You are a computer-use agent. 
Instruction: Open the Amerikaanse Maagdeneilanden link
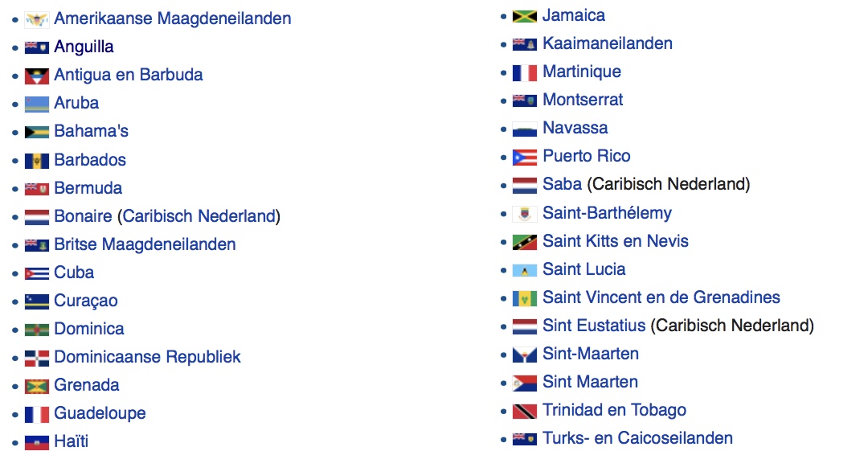tap(172, 18)
